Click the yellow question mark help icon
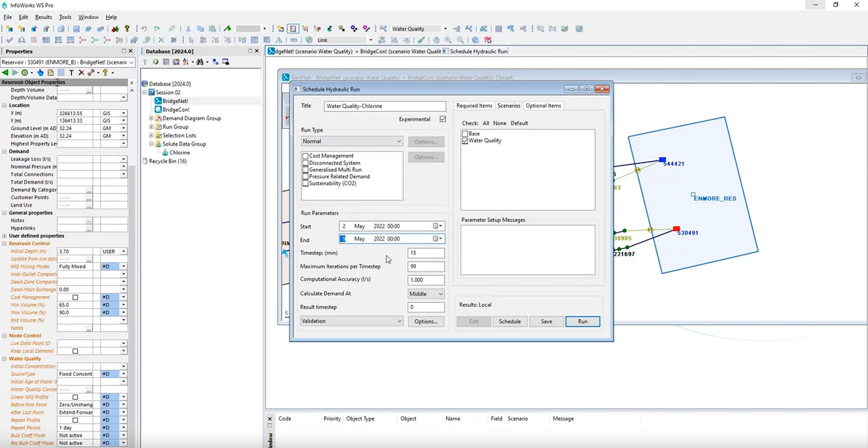Image resolution: width=868 pixels, height=448 pixels. click(127, 28)
